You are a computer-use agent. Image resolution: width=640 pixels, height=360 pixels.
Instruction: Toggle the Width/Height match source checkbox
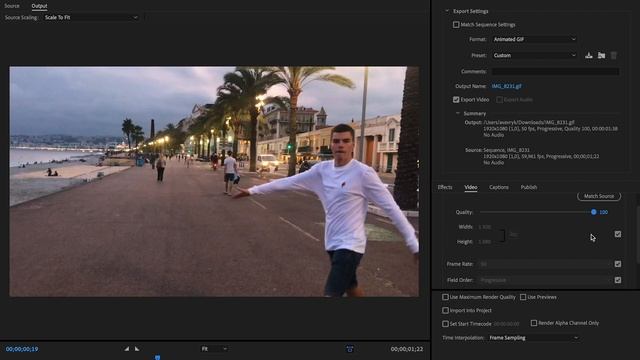pos(618,234)
